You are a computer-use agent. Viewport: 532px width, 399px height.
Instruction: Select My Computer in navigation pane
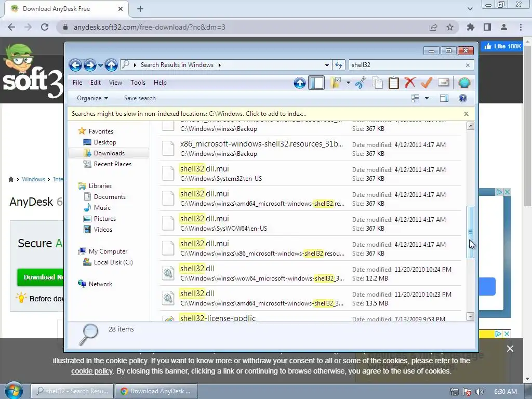point(108,251)
